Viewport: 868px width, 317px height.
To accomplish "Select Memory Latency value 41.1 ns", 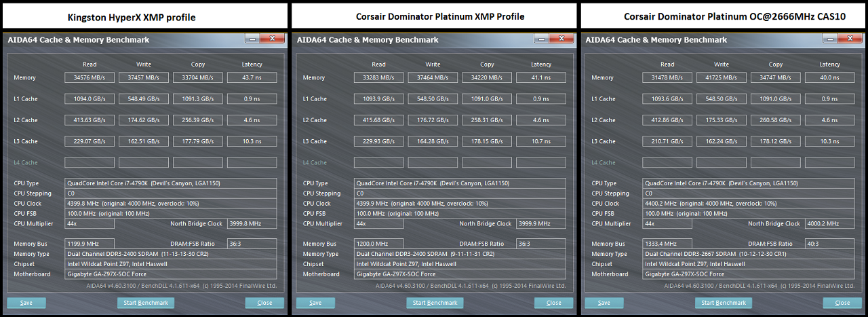I will pos(541,77).
